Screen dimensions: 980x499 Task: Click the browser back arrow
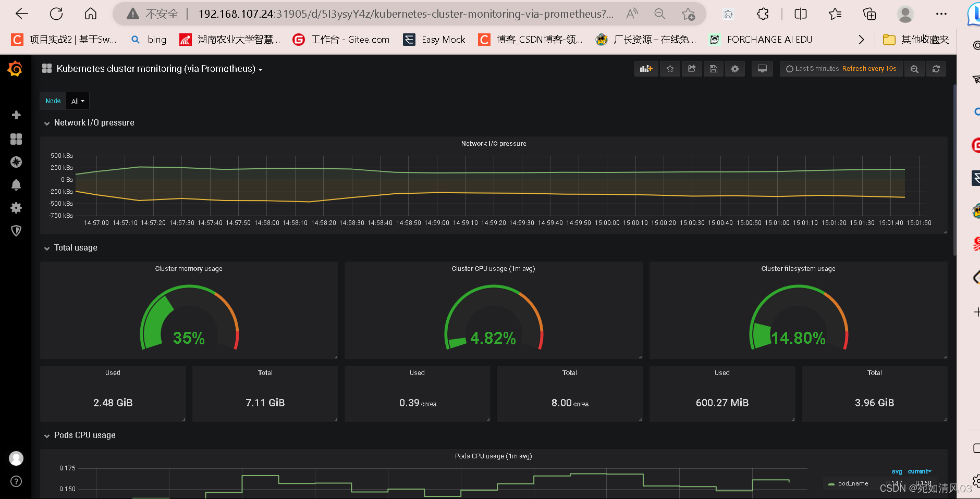coord(22,14)
